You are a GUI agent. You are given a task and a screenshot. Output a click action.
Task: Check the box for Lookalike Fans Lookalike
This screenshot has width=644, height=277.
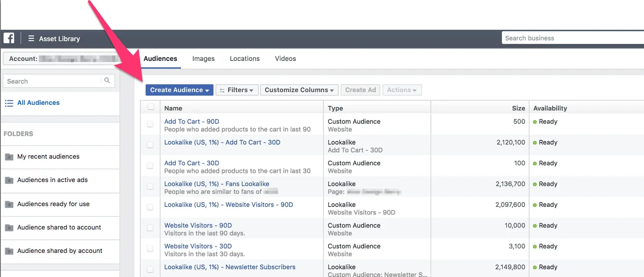click(x=150, y=186)
